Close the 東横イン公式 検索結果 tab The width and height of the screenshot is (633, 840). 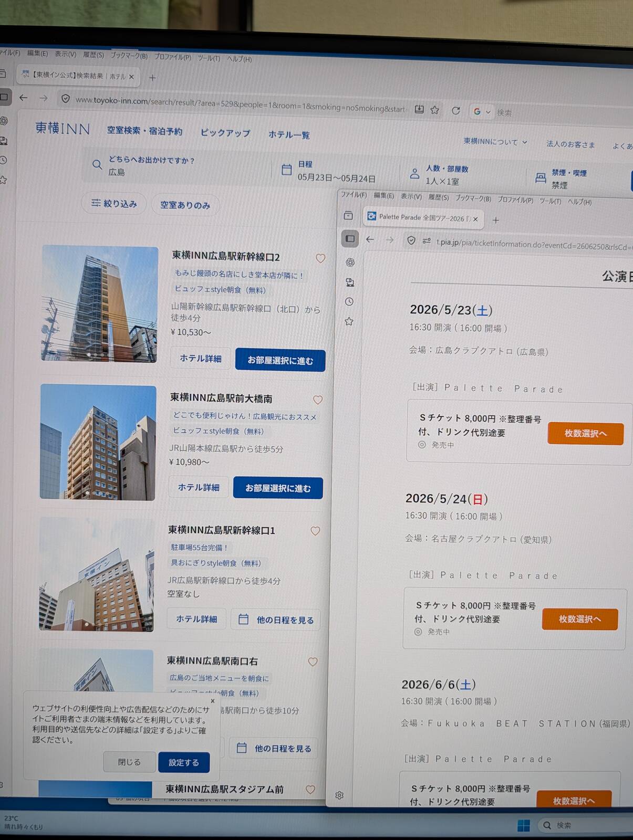click(x=131, y=77)
